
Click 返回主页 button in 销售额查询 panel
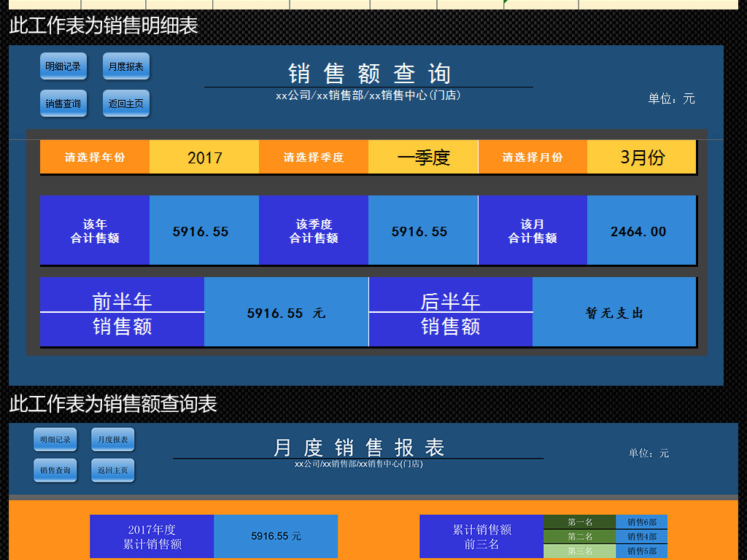click(x=126, y=104)
